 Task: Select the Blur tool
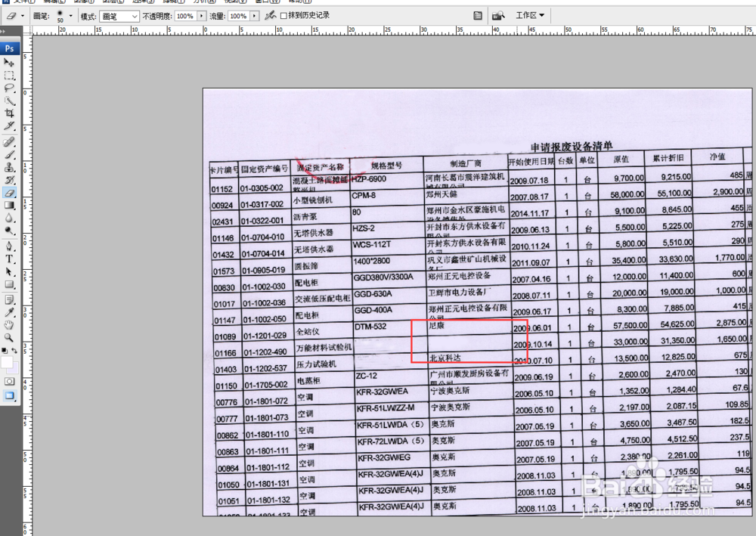click(9, 218)
